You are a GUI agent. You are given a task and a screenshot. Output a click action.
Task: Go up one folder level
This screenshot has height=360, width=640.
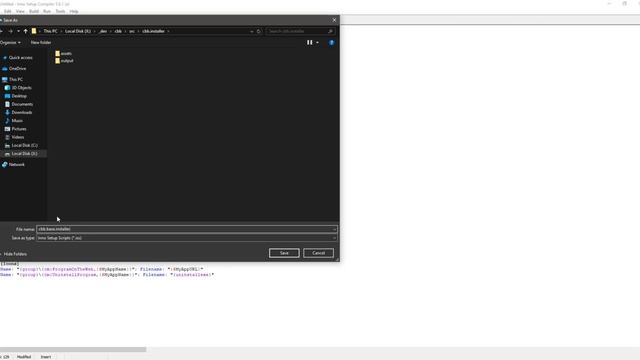click(x=25, y=31)
